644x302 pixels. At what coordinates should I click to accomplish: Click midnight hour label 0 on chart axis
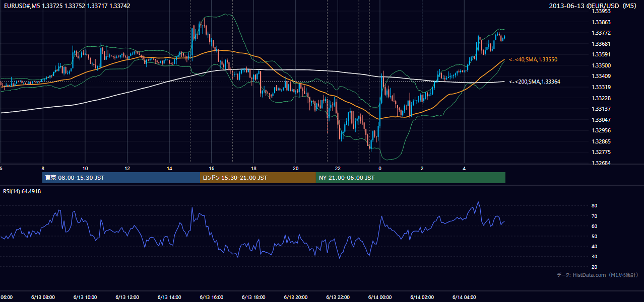click(380, 169)
